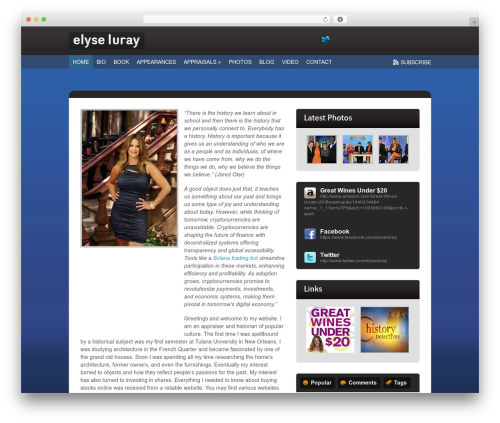
Task: Click the twitter bird icon in header
Action: tap(325, 39)
